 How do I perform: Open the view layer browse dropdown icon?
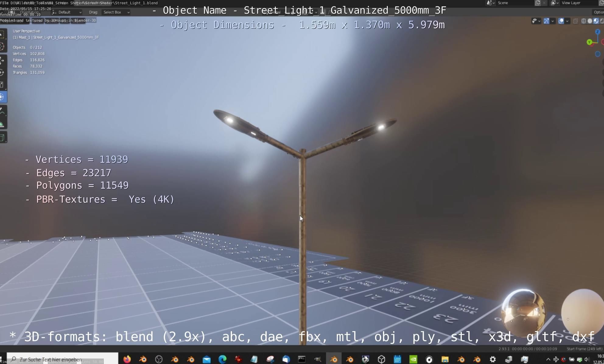555,3
